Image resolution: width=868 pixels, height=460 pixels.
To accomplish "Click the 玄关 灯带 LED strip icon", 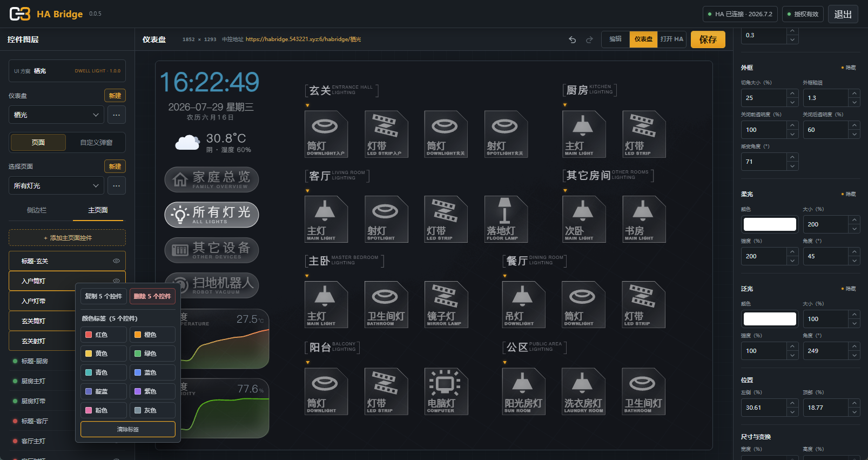I will click(386, 134).
